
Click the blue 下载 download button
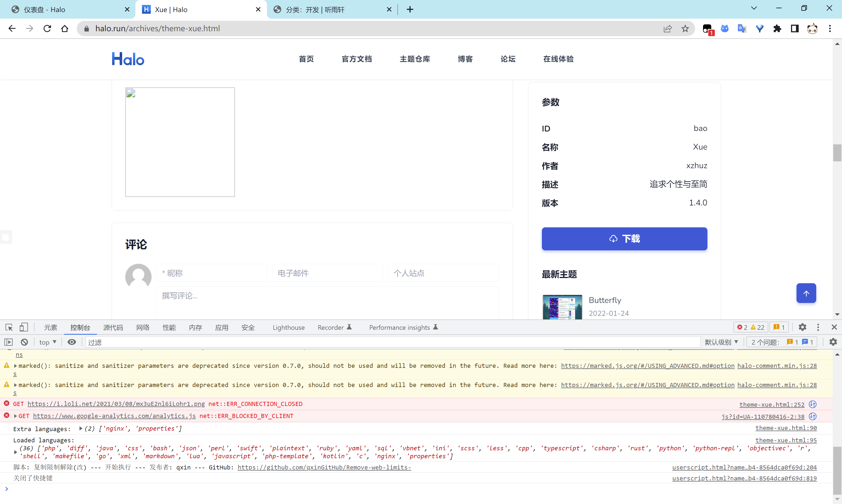click(x=624, y=239)
